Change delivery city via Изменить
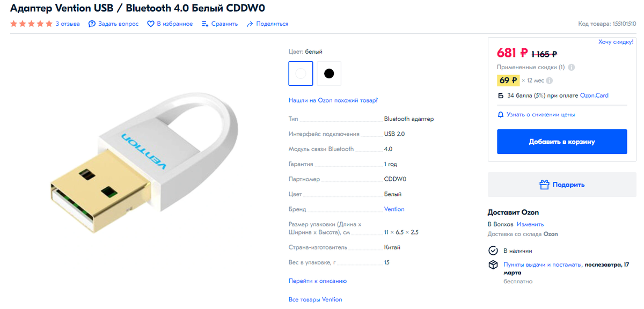 click(x=530, y=224)
